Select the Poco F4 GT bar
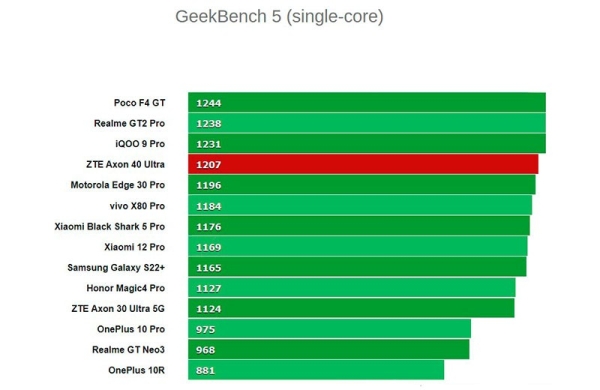 pyautogui.click(x=367, y=103)
